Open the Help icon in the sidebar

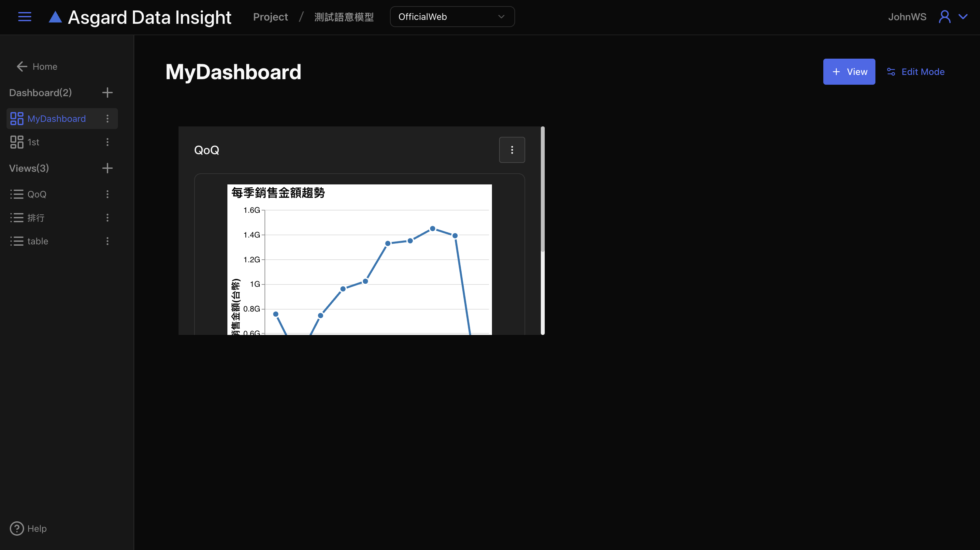coord(17,528)
